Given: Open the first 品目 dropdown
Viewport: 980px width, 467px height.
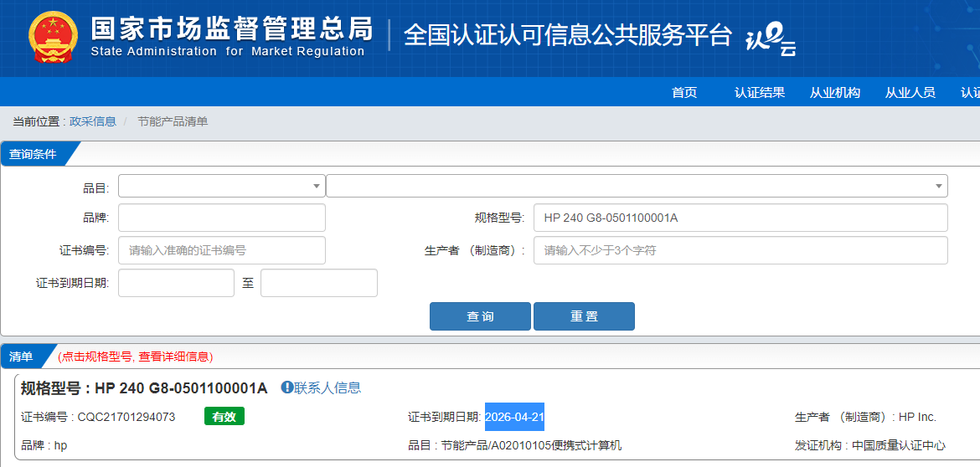Looking at the screenshot, I should (222, 186).
